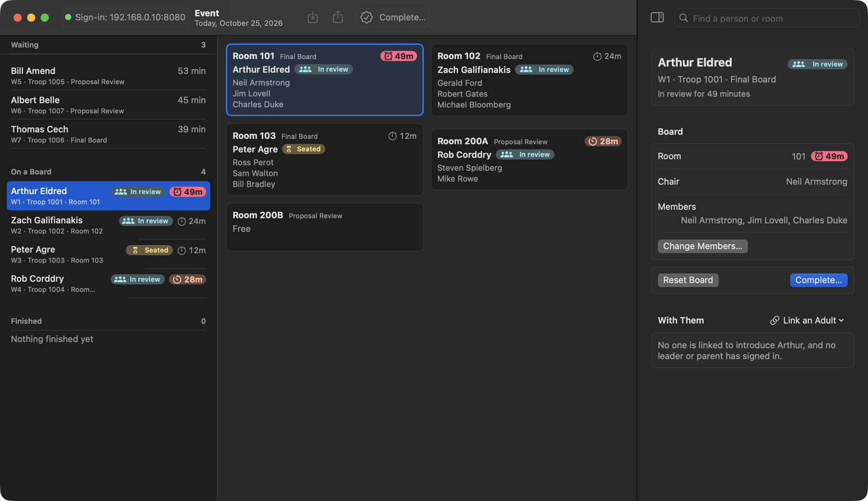
Task: Click Neil Armstrong chair value in inspector
Action: tap(816, 182)
